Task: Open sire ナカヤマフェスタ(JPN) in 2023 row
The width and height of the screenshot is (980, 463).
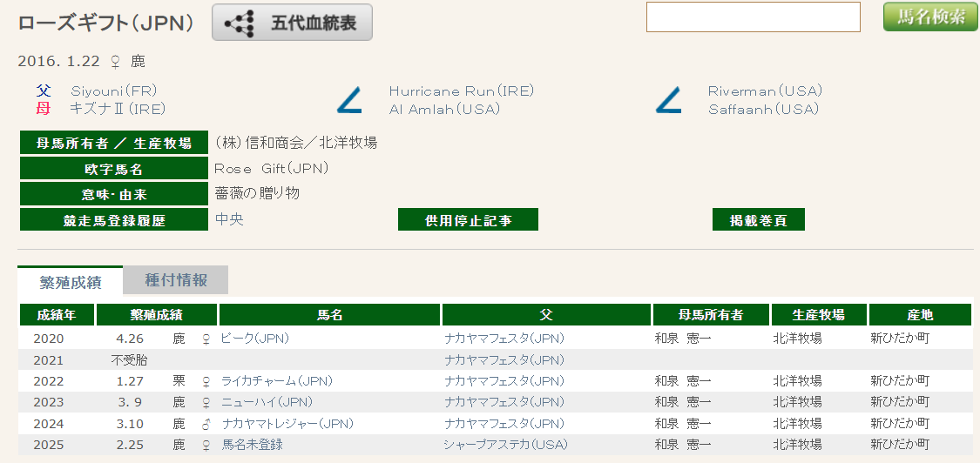Action: pyautogui.click(x=504, y=401)
